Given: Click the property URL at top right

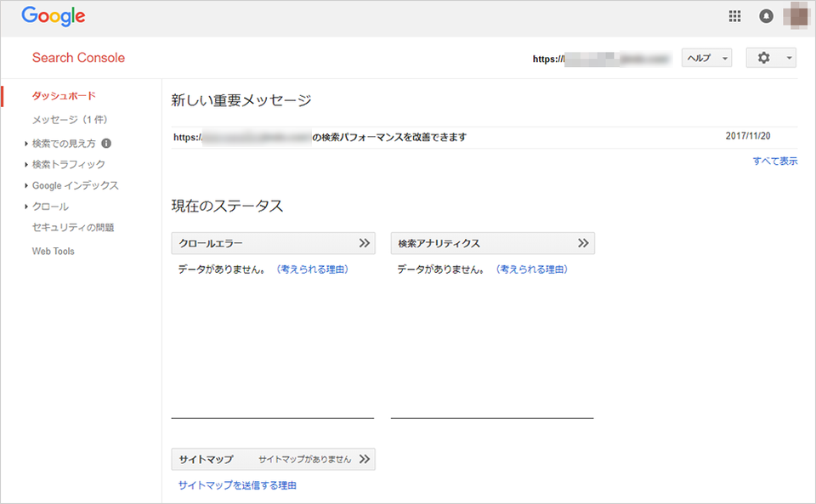Looking at the screenshot, I should click(602, 59).
